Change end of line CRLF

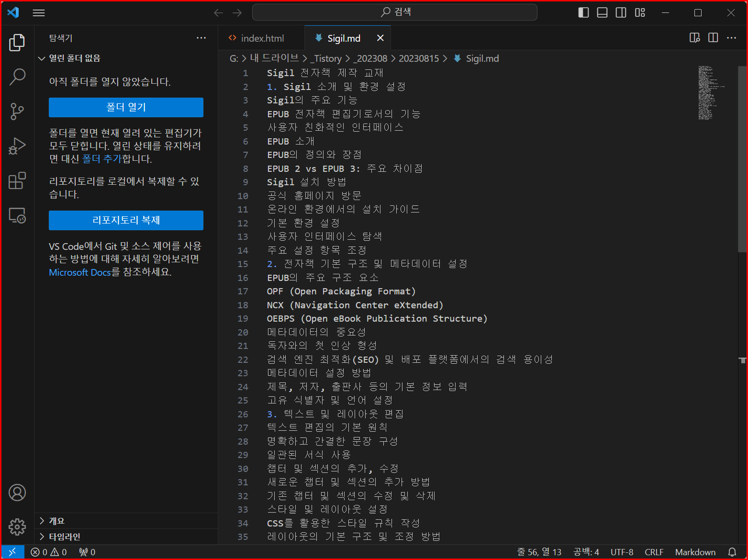[654, 552]
